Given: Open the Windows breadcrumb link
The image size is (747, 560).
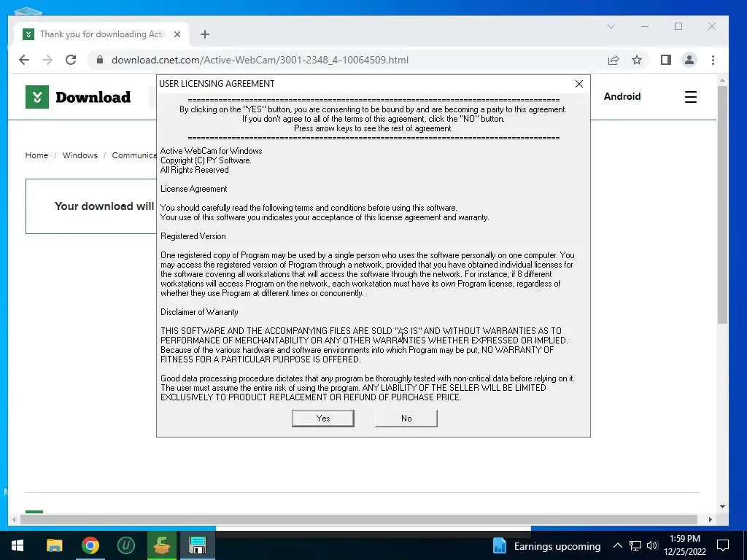Looking at the screenshot, I should 80,155.
